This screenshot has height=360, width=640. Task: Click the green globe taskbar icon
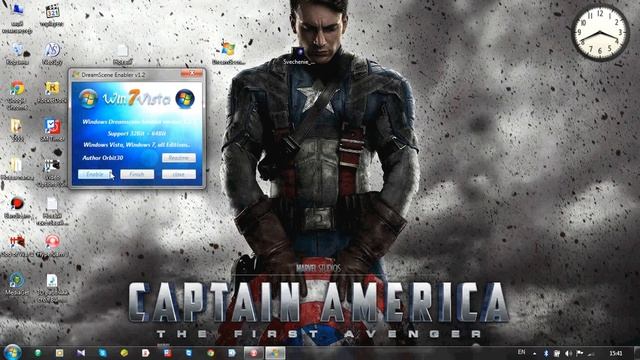click(x=38, y=353)
